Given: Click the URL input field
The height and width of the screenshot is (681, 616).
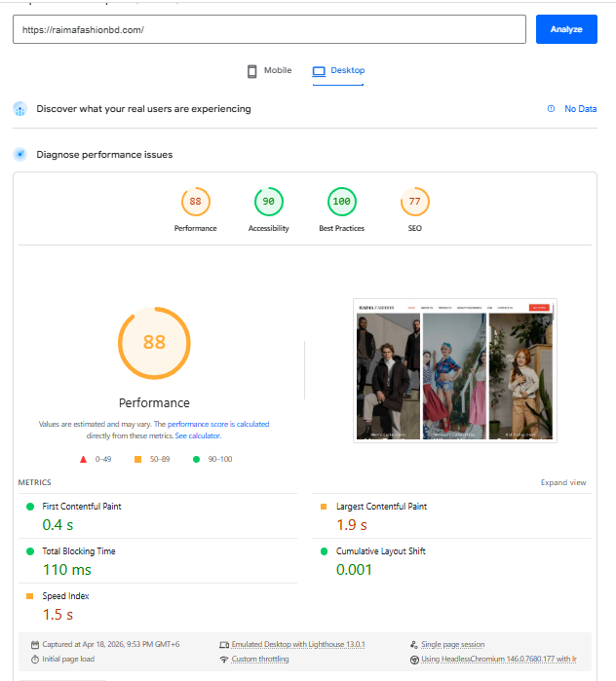Looking at the screenshot, I should tap(269, 29).
